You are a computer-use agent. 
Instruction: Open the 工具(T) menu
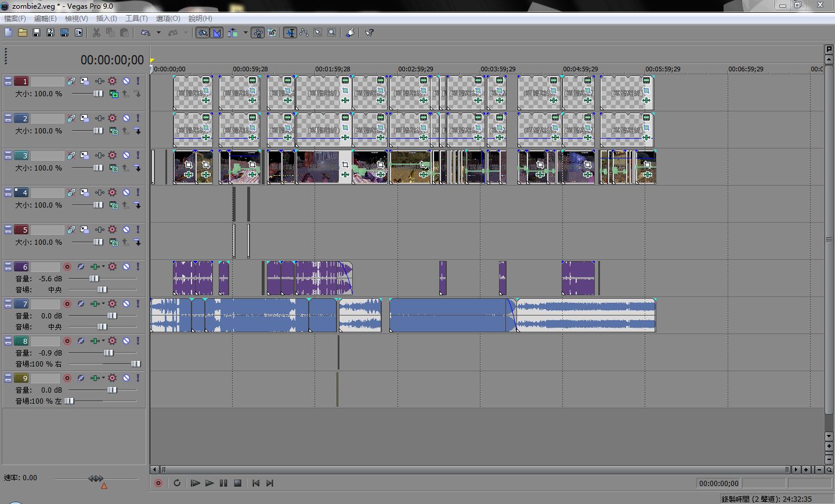(x=136, y=19)
